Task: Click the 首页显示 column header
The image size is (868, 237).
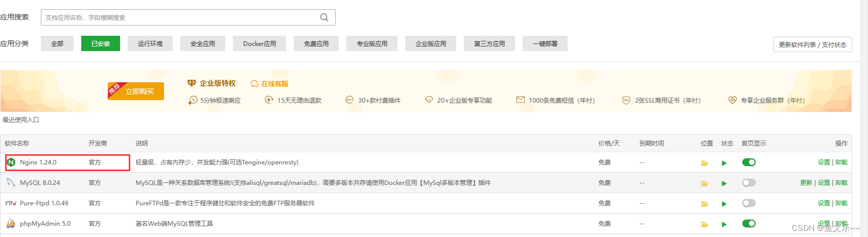Action: click(x=754, y=144)
